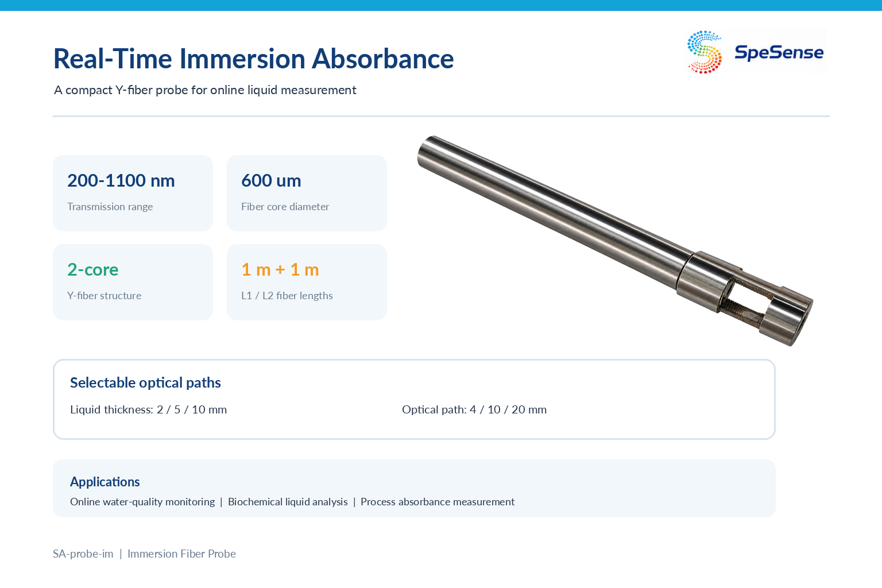Image resolution: width=882 pixels, height=588 pixels.
Task: Open the 600 um fiber core diameter card
Action: pyautogui.click(x=307, y=193)
